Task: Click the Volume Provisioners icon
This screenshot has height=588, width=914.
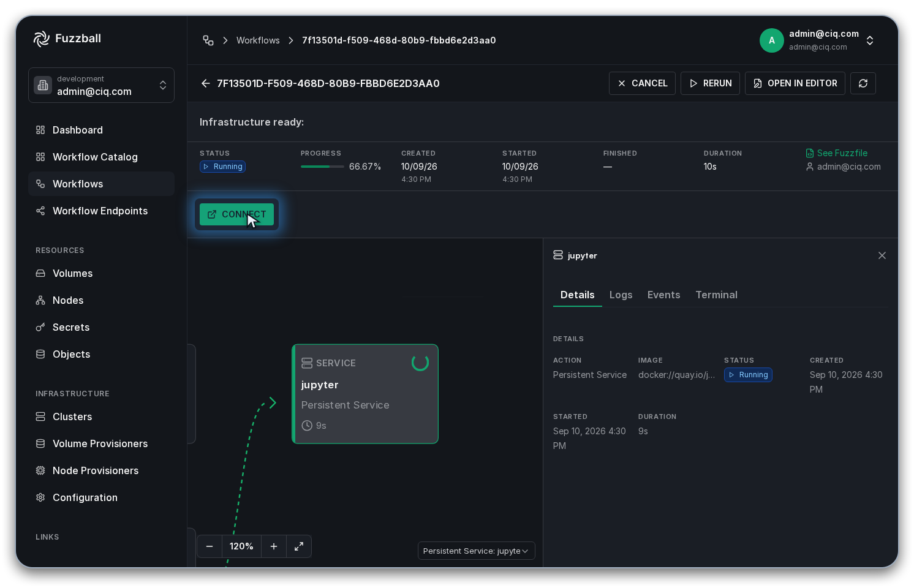Action: [x=40, y=443]
